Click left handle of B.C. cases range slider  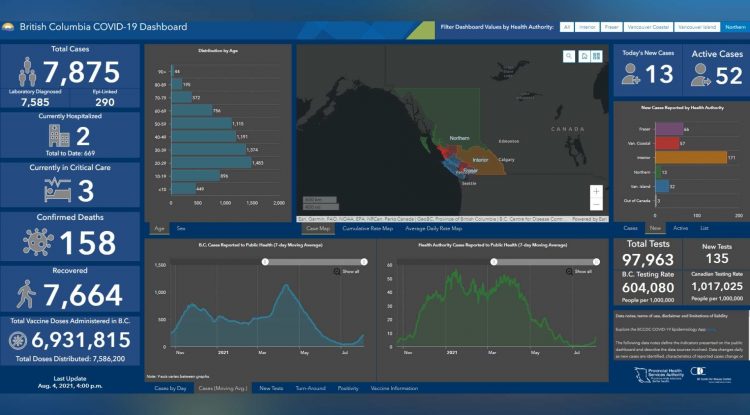[x=266, y=260]
